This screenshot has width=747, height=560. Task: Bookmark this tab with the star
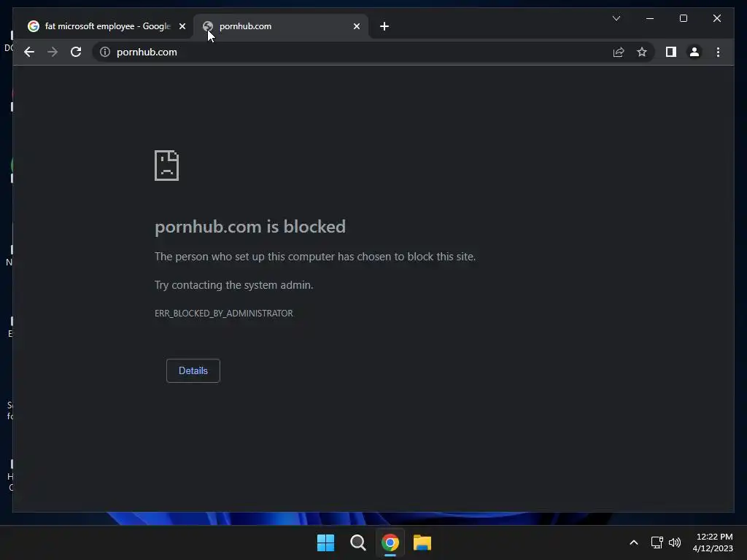pos(642,52)
